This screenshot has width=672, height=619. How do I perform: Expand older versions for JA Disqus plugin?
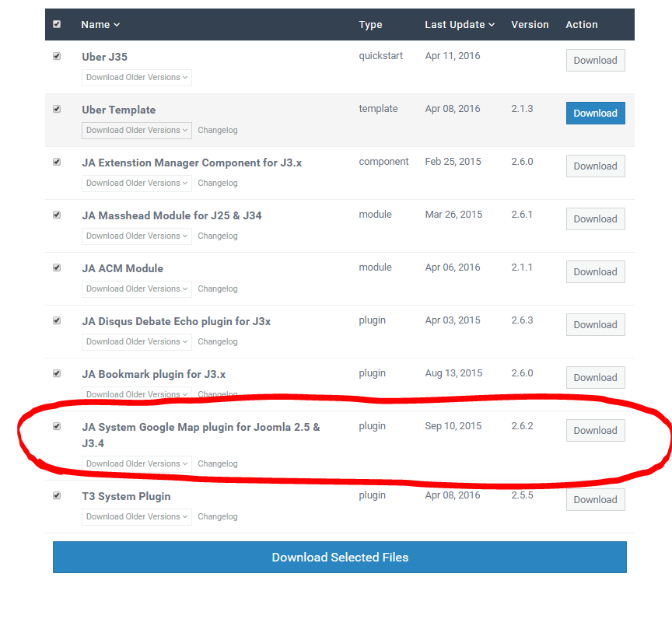136,341
